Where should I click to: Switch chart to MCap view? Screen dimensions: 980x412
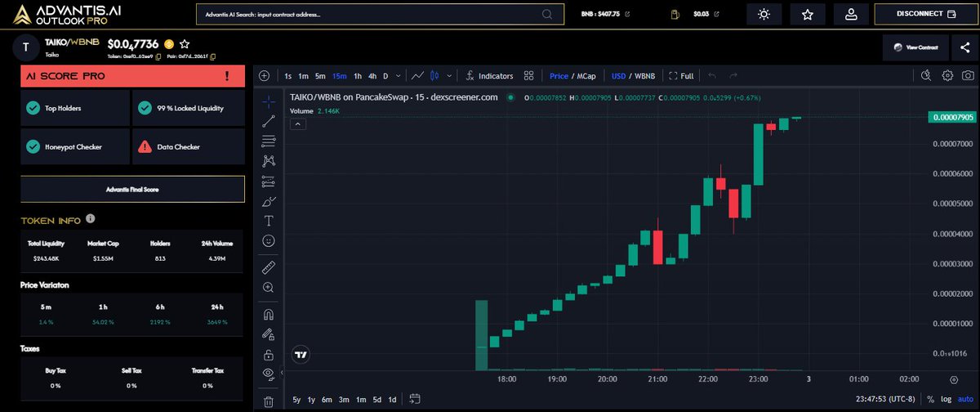586,76
